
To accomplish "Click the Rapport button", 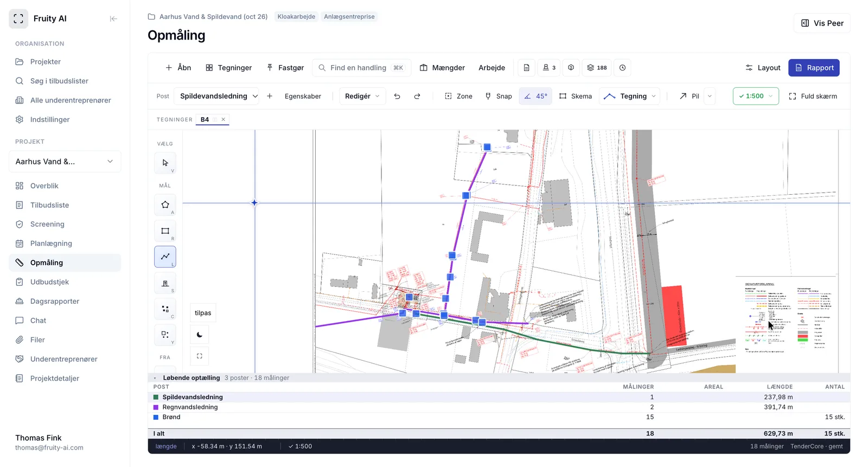I will coord(814,68).
